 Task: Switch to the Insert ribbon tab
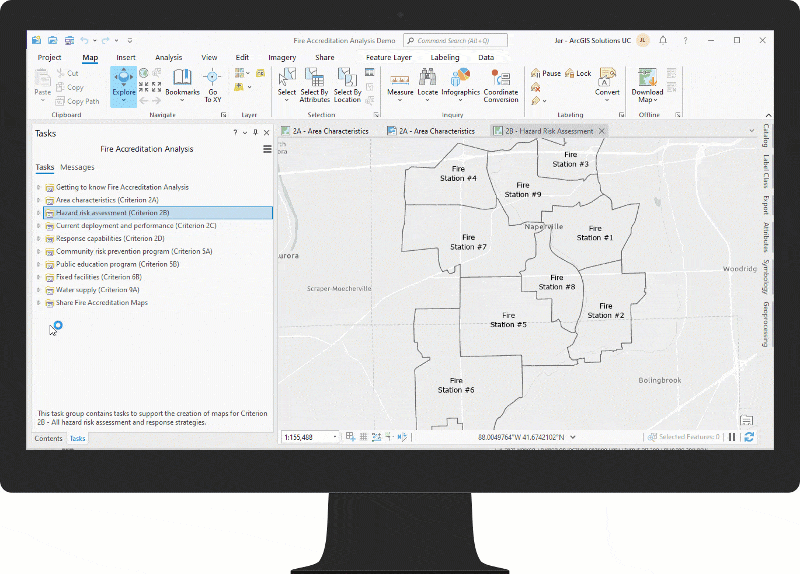pyautogui.click(x=126, y=58)
